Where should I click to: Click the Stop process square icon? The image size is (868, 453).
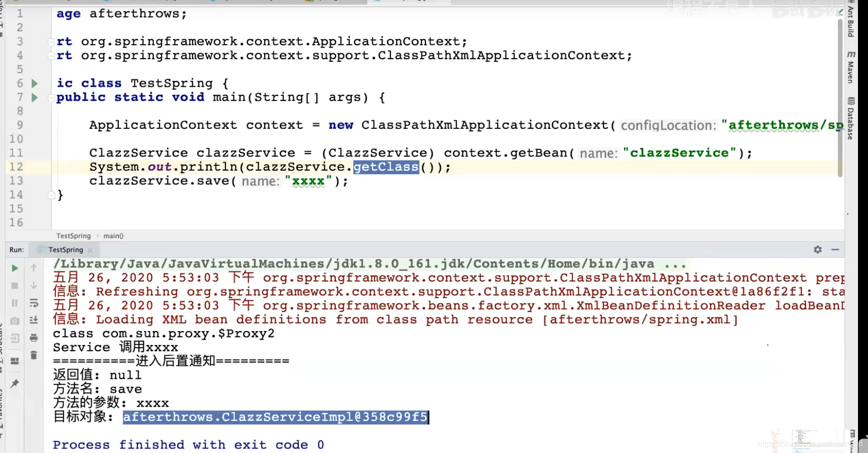pyautogui.click(x=15, y=285)
